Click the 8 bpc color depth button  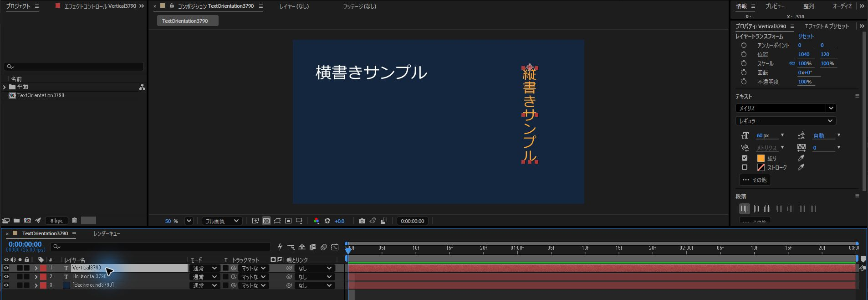pyautogui.click(x=57, y=221)
